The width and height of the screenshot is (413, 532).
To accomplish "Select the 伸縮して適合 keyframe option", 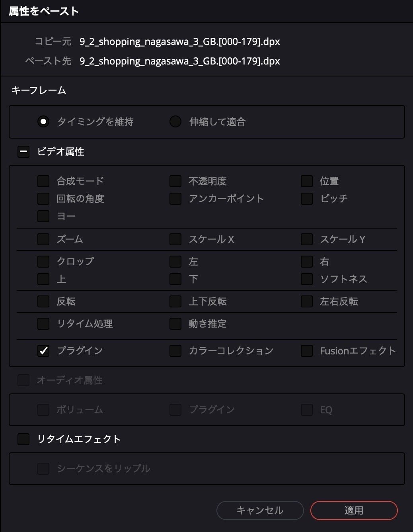I will tap(175, 122).
